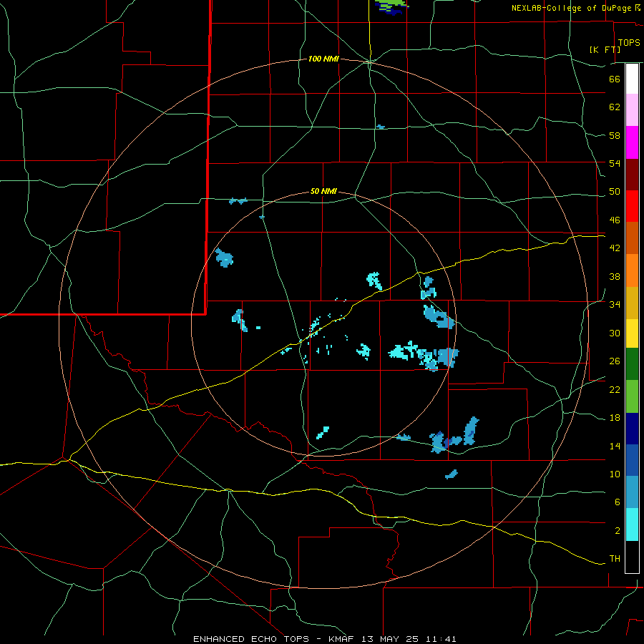
Task: Click the 46 scale value
Action: pos(615,220)
